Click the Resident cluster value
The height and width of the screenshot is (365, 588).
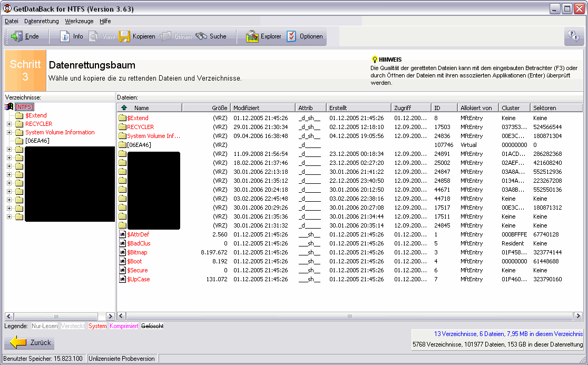click(513, 243)
